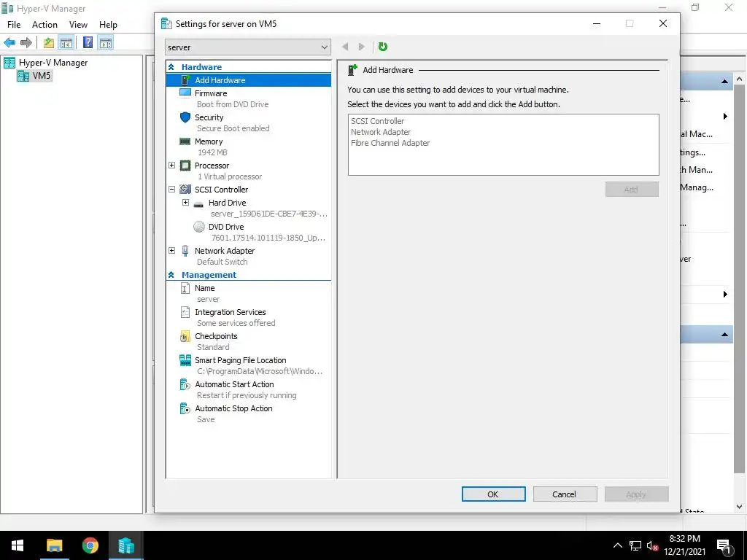This screenshot has width=747, height=560.
Task: Expand the Network Adapter node
Action: (x=172, y=251)
